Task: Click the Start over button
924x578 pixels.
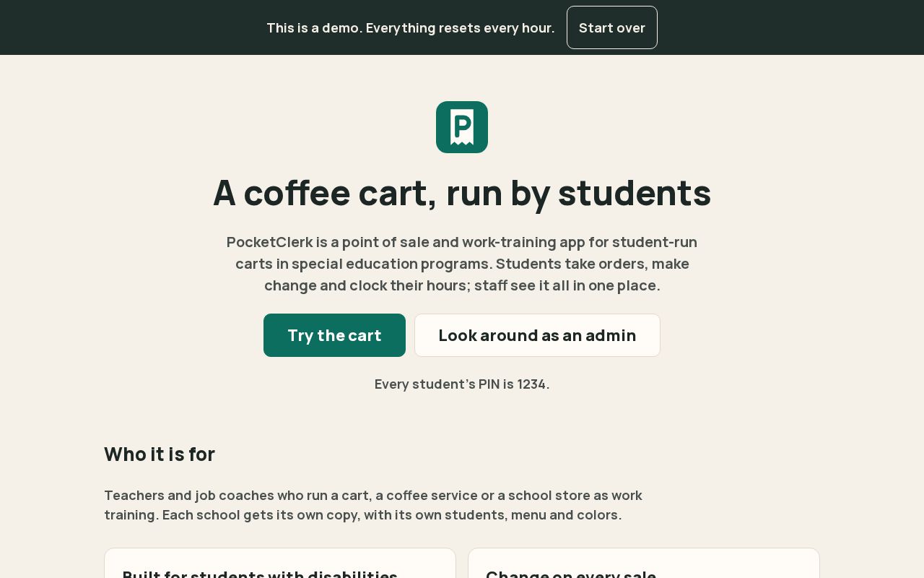Action: pos(612,27)
